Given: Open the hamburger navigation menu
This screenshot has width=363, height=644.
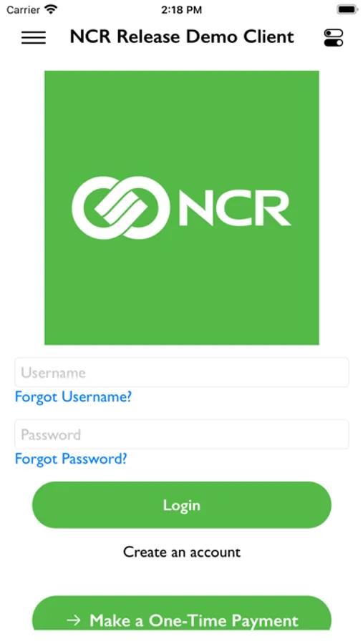Looking at the screenshot, I should click(x=34, y=37).
